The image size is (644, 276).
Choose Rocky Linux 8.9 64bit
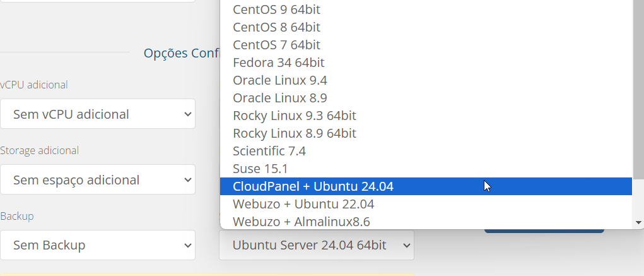coord(426,133)
